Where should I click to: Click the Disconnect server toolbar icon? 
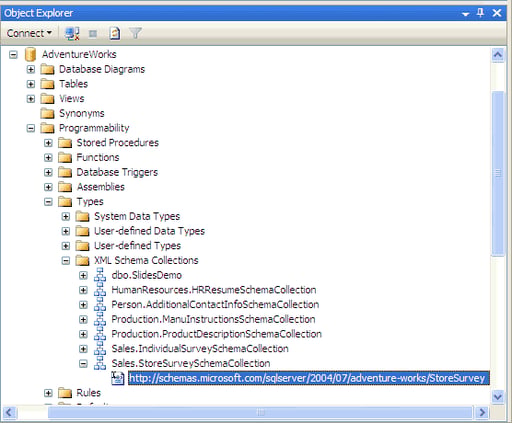(x=72, y=33)
